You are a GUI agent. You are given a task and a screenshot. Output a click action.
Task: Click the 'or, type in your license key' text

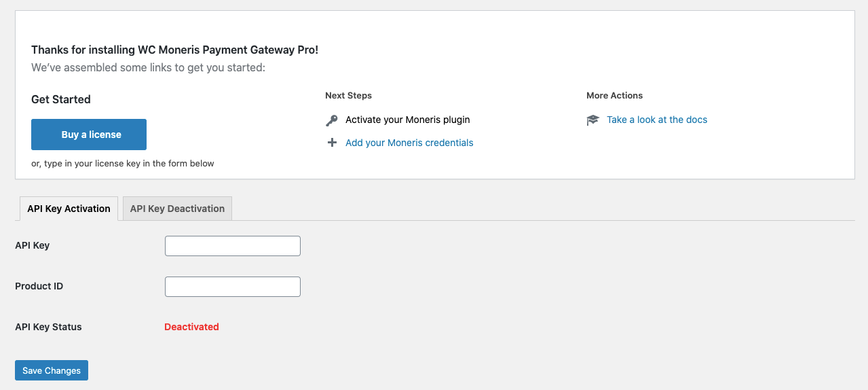point(123,163)
